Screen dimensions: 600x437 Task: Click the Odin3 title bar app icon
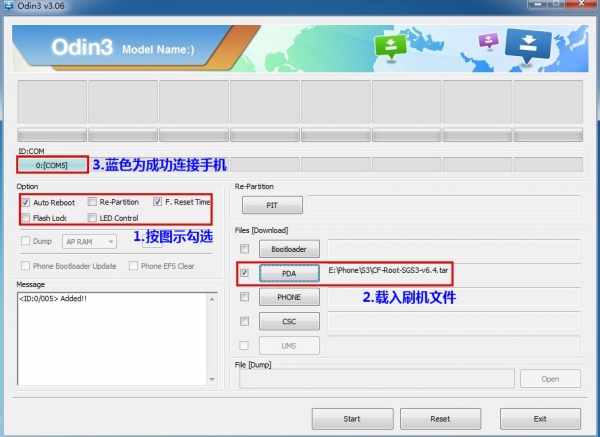coord(7,5)
